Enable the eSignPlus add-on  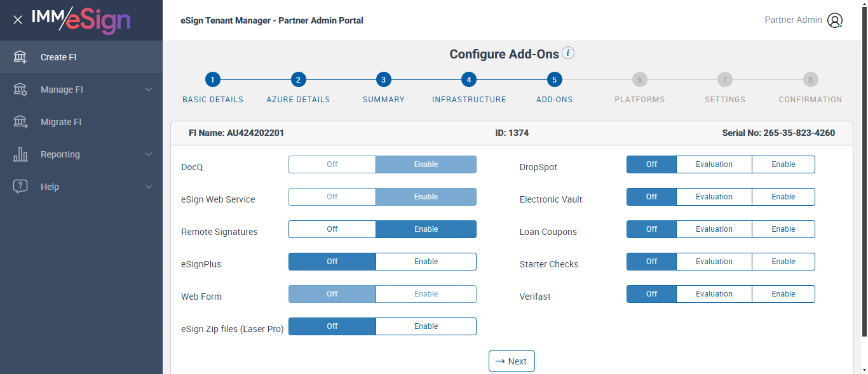pos(426,262)
